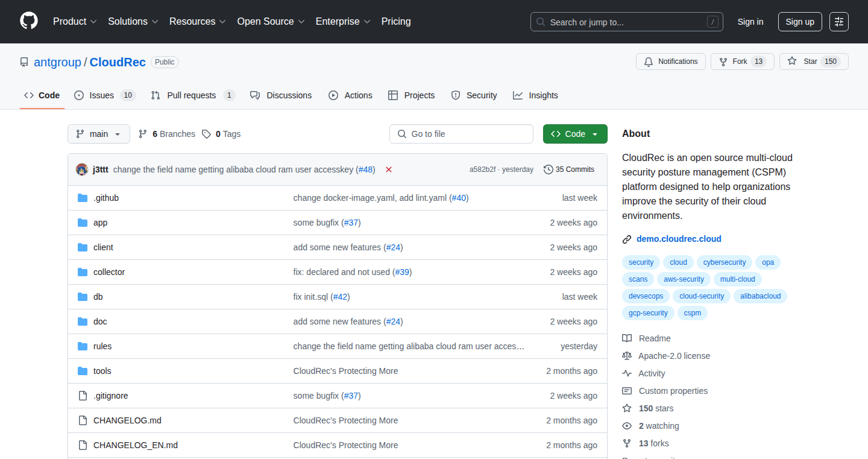The image size is (868, 459).
Task: Open commit hash a582b2f
Action: coord(482,169)
